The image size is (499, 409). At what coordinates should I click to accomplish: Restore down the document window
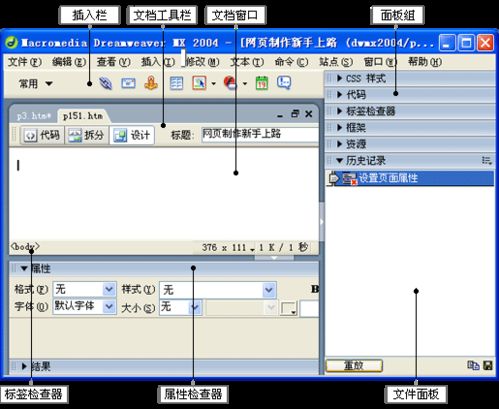click(x=295, y=114)
